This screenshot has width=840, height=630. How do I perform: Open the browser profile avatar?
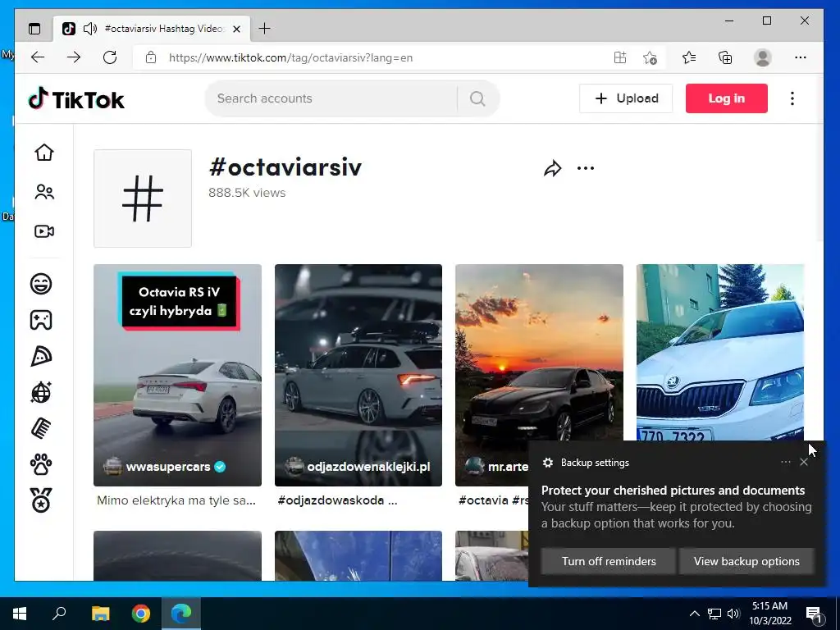[762, 57]
